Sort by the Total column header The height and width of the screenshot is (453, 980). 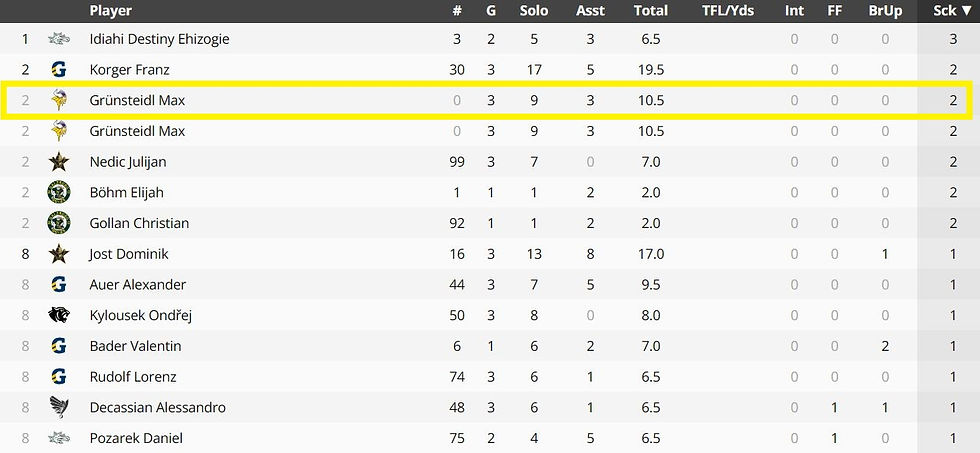click(651, 11)
